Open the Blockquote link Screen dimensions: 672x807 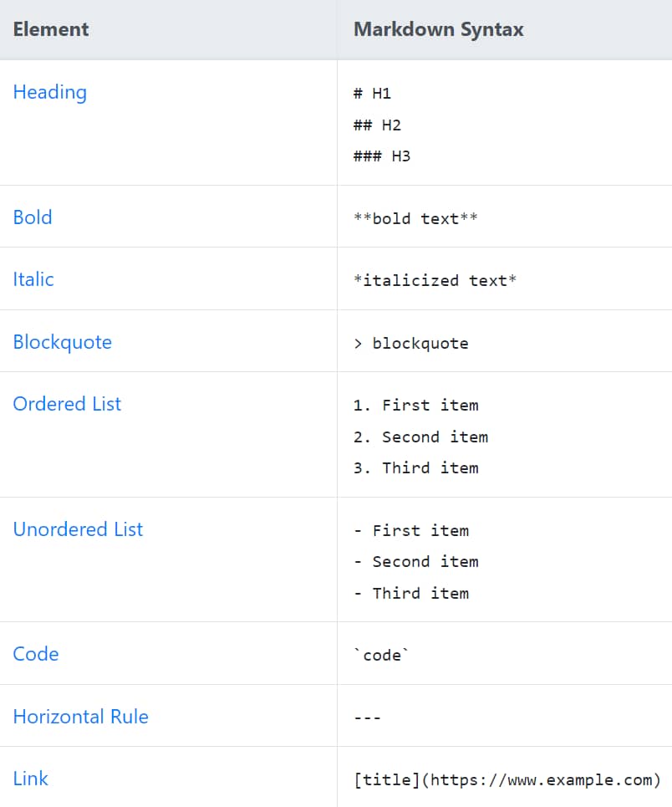click(x=62, y=342)
